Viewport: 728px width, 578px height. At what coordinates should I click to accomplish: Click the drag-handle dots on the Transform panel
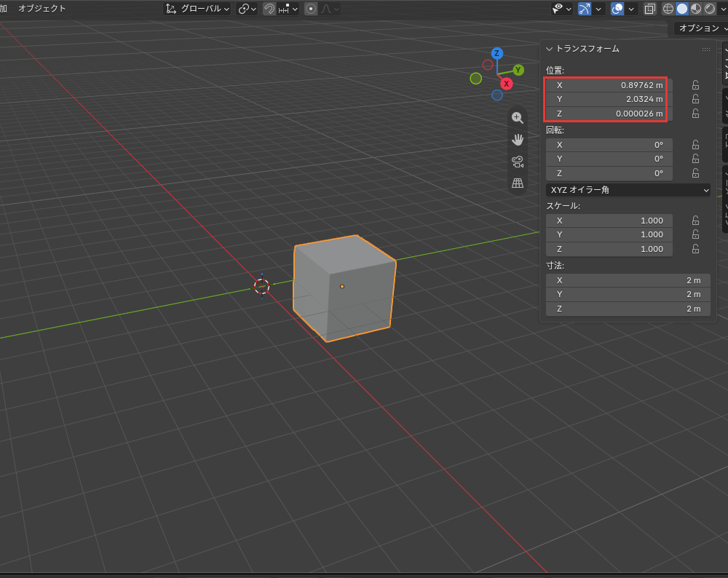click(705, 50)
